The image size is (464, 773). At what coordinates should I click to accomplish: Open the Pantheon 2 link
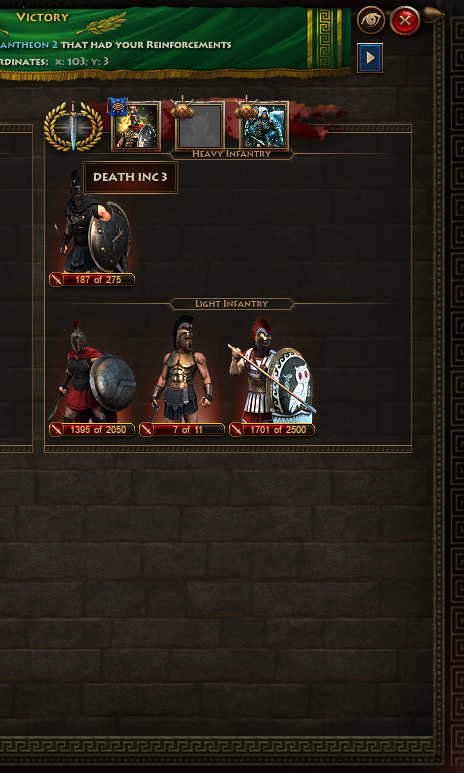point(29,45)
